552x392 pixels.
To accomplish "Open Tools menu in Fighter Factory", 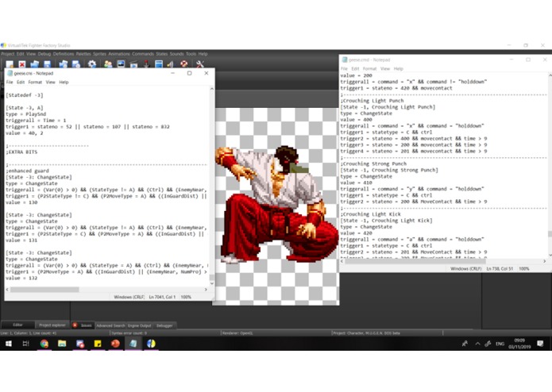I will click(x=191, y=54).
